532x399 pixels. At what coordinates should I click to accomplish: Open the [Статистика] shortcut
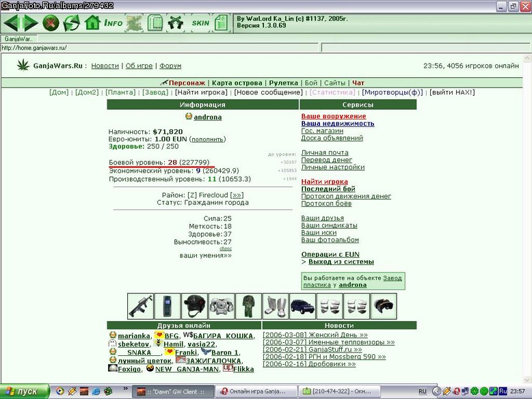[x=332, y=92]
